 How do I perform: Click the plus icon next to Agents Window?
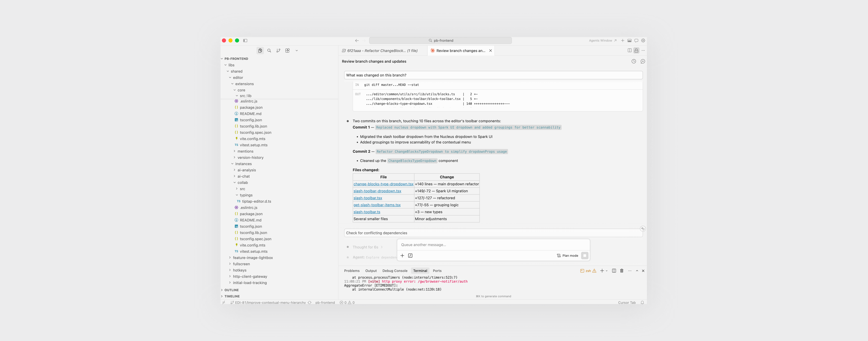point(623,40)
